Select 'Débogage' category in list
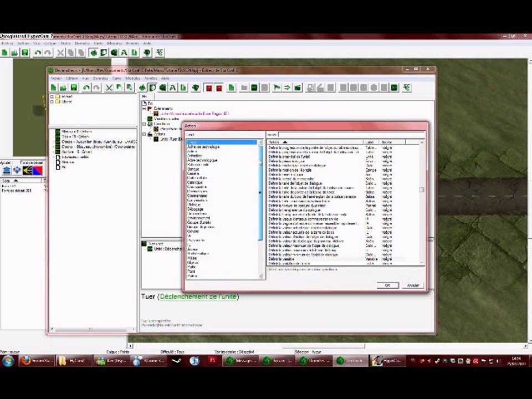Image resolution: width=532 pixels, height=399 pixels. pyautogui.click(x=196, y=209)
